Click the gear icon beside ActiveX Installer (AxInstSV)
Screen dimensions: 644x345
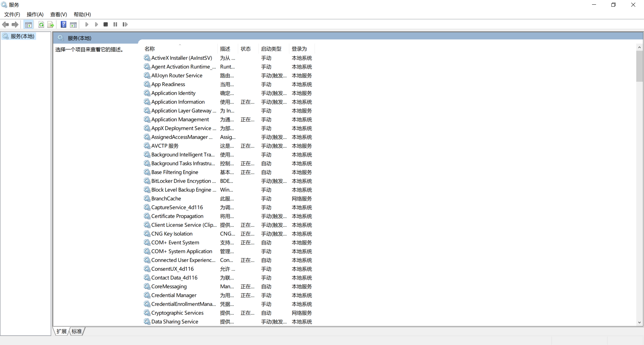point(147,58)
